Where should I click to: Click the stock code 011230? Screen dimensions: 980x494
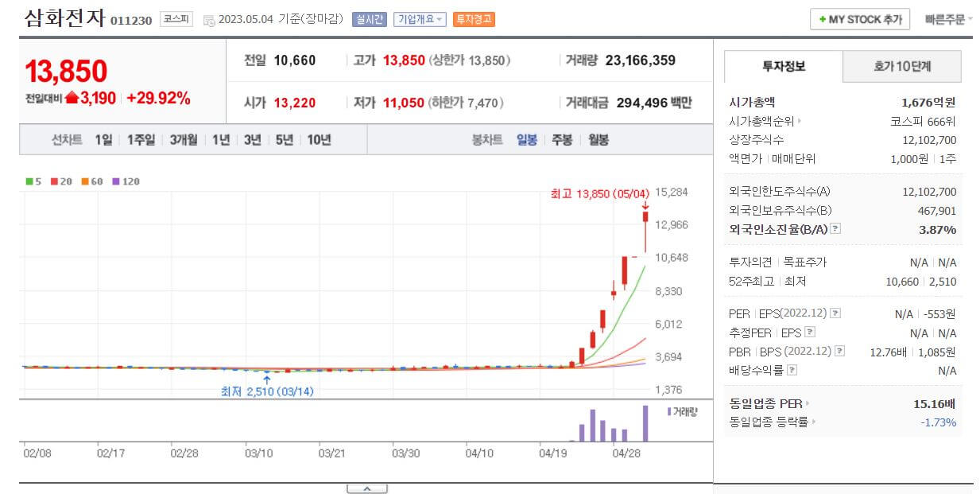(x=131, y=21)
